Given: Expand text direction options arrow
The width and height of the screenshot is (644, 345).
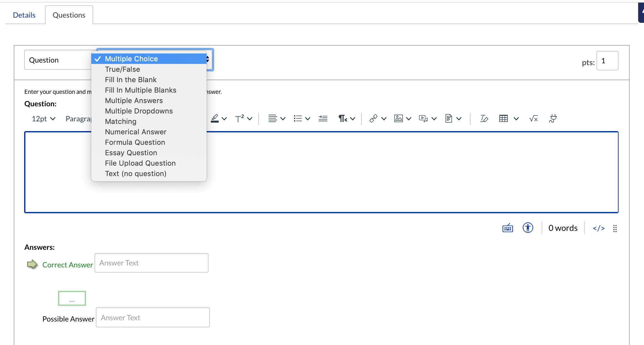Looking at the screenshot, I should pos(353,119).
